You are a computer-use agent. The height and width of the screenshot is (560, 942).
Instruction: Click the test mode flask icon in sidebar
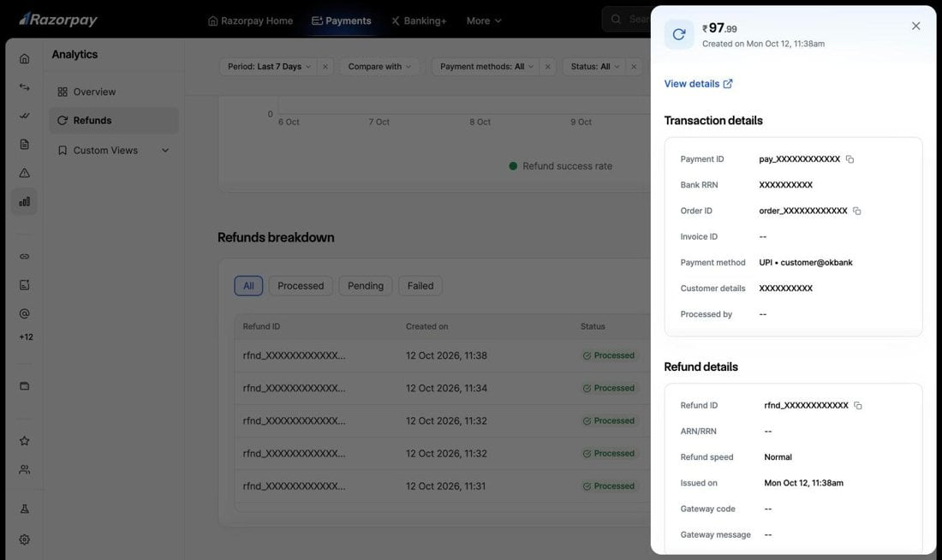24,509
